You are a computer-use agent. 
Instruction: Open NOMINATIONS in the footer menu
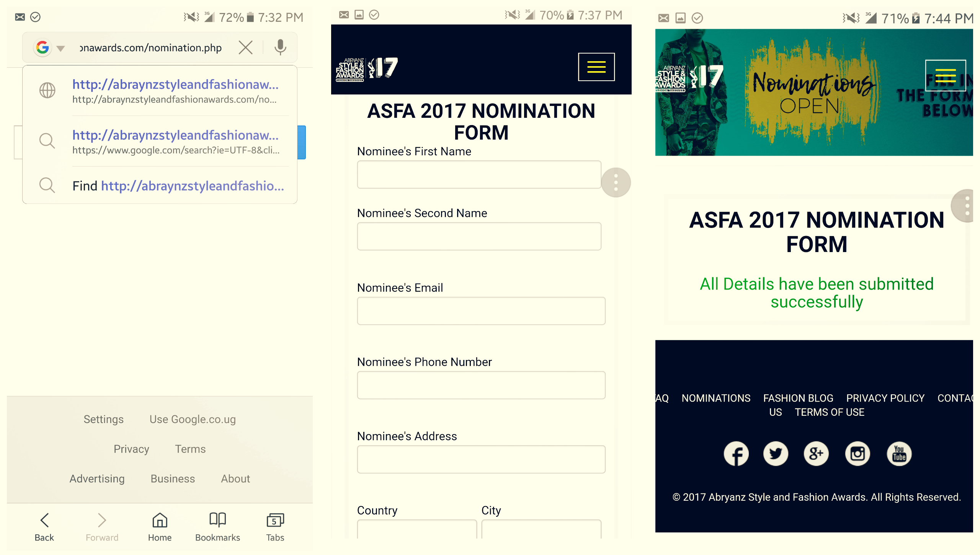click(716, 398)
